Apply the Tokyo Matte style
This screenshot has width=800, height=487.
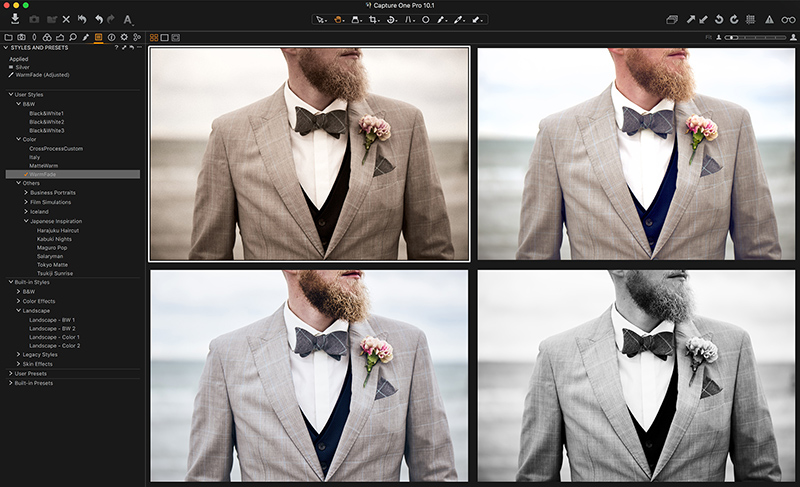point(52,265)
